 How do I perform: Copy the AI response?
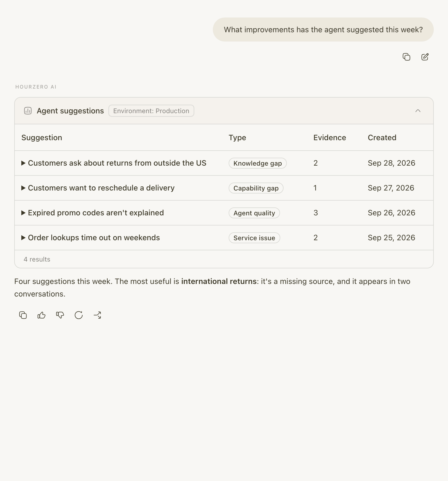(x=23, y=315)
